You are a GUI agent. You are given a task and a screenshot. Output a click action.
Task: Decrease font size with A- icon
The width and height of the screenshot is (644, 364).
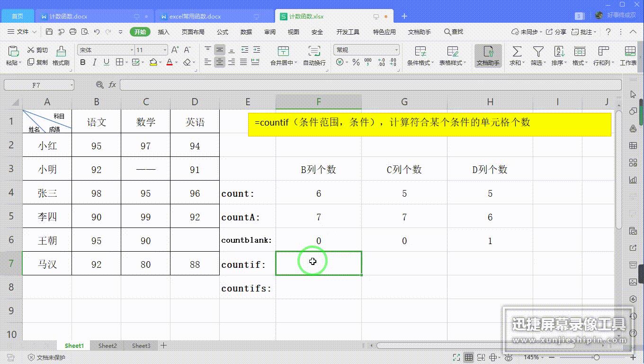[x=187, y=50]
